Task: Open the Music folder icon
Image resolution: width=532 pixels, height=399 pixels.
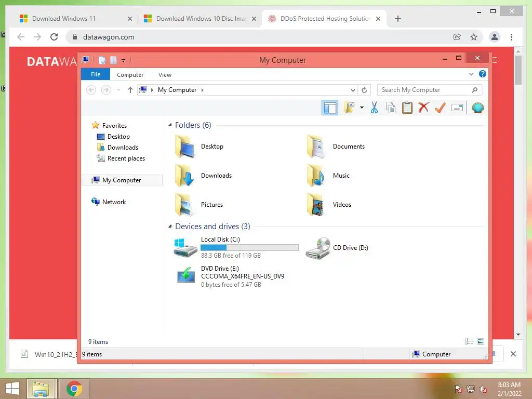Action: [316, 176]
